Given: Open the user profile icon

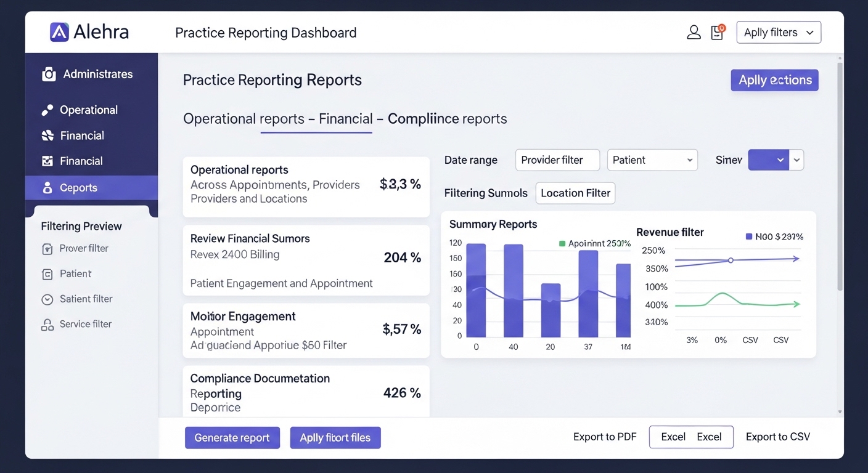Looking at the screenshot, I should pyautogui.click(x=694, y=33).
